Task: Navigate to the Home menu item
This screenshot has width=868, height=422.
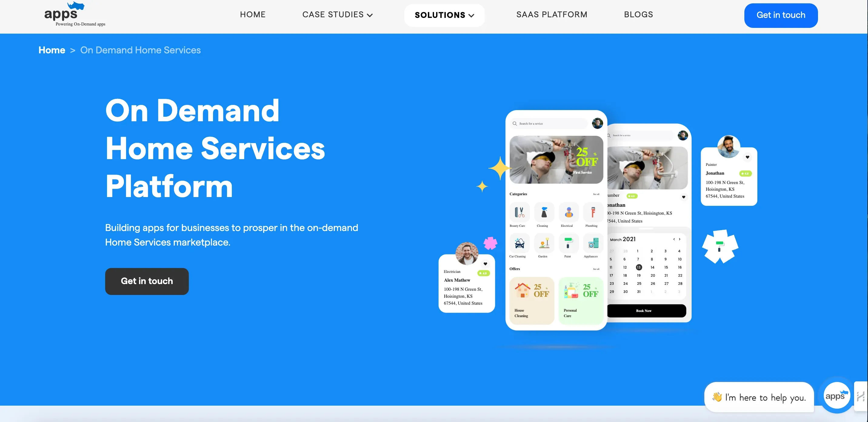Action: 252,15
